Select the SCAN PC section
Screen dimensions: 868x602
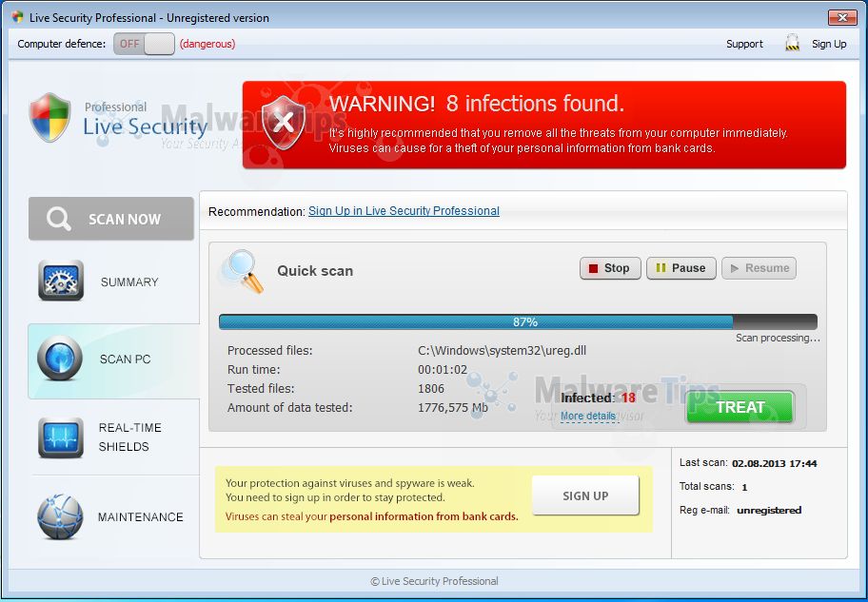[113, 360]
